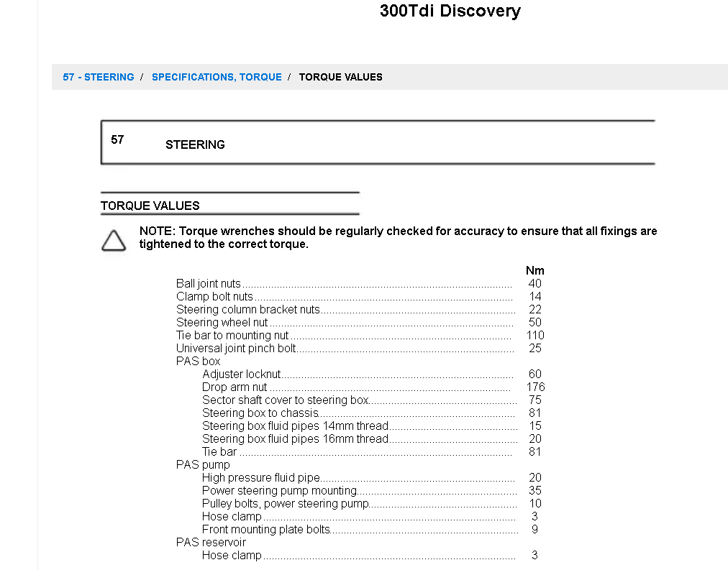Click the note triangle icon
Image resolution: width=728 pixels, height=570 pixels.
point(114,240)
